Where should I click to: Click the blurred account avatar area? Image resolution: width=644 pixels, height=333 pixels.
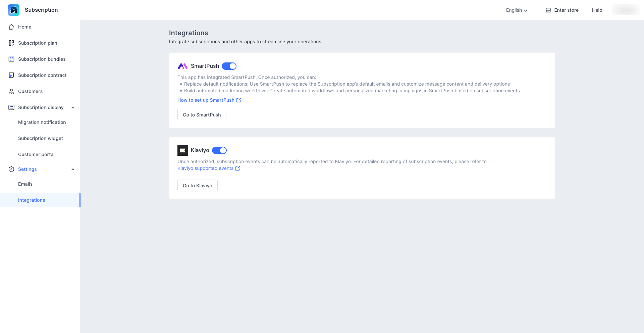pyautogui.click(x=626, y=10)
